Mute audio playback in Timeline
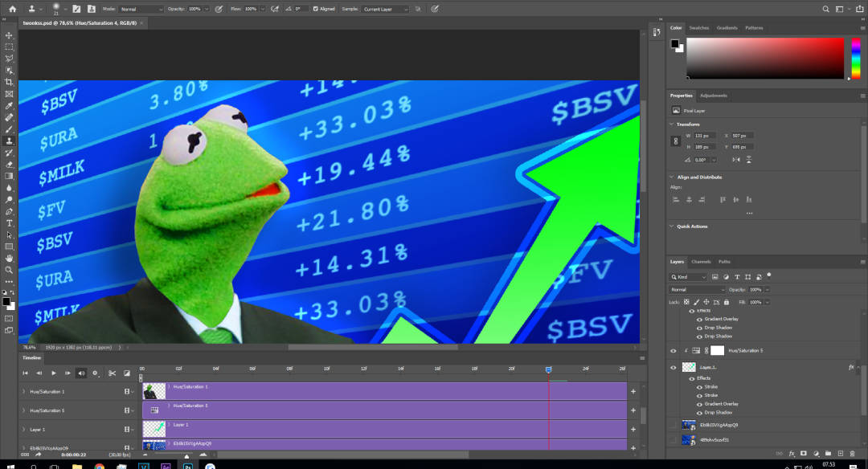868x469 pixels. tap(81, 373)
